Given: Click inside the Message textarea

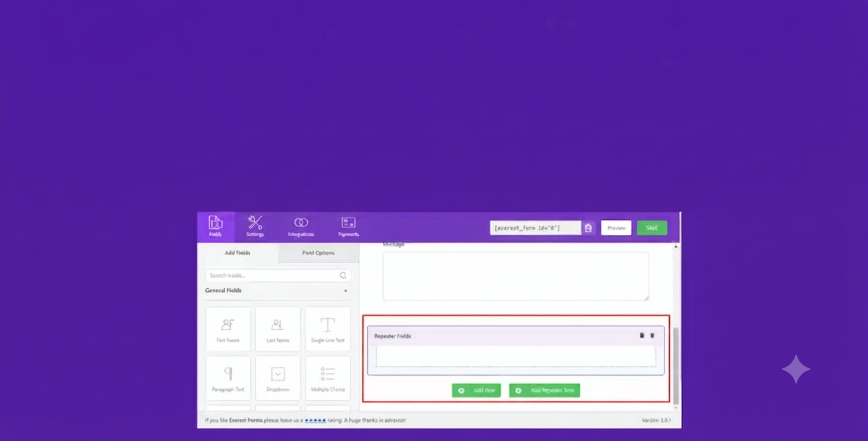Looking at the screenshot, I should click(x=516, y=276).
